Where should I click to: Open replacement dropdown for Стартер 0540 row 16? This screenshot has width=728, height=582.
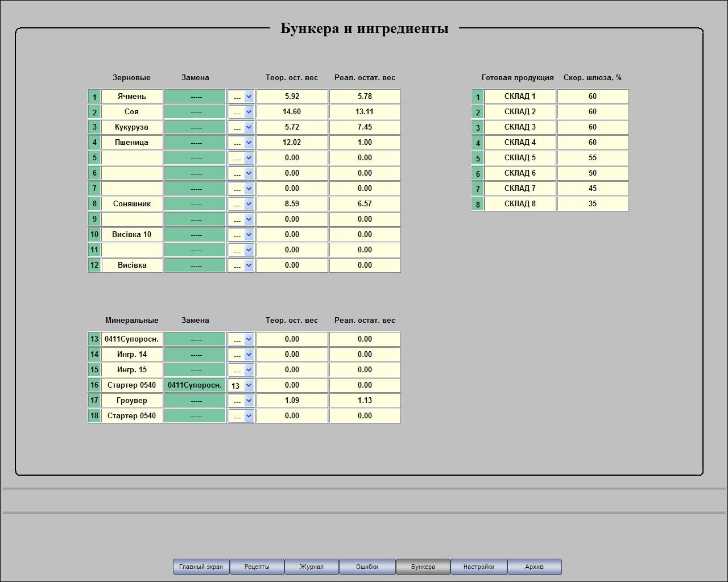(x=241, y=385)
